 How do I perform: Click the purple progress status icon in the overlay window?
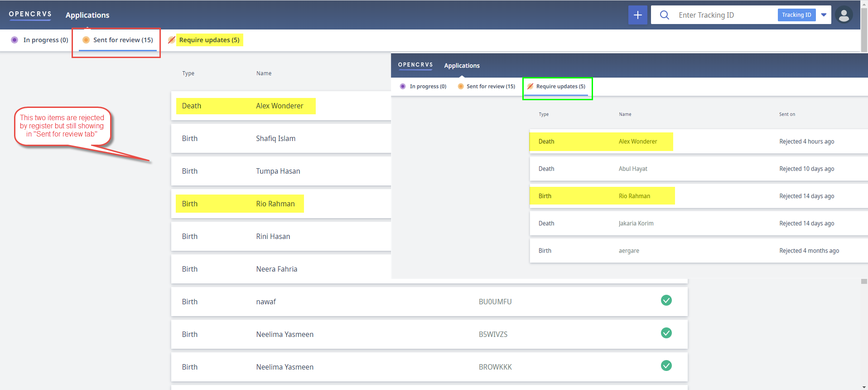(x=403, y=86)
